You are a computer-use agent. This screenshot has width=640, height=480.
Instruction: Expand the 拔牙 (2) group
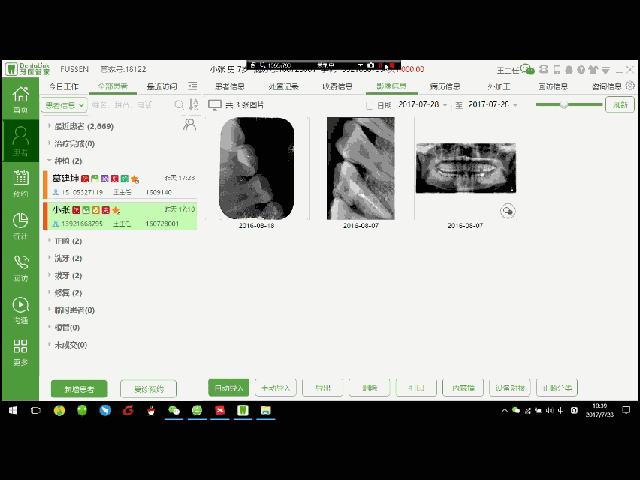49,275
